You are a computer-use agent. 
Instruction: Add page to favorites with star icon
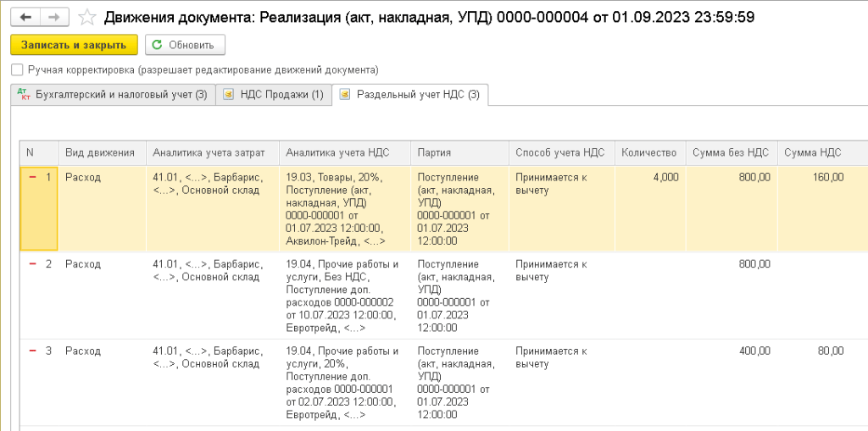[87, 18]
